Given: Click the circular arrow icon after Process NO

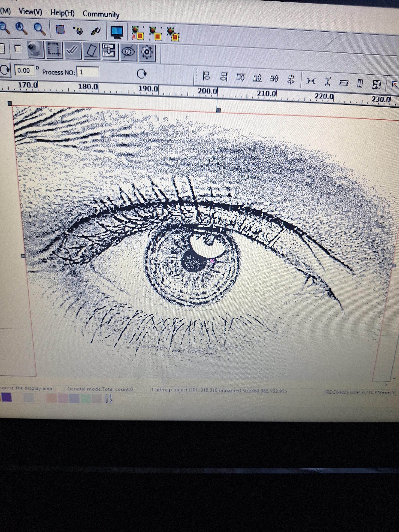Looking at the screenshot, I should [142, 74].
